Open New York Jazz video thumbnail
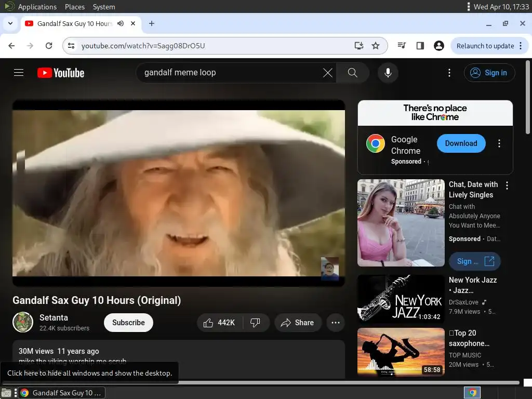This screenshot has width=532, height=399. click(401, 299)
